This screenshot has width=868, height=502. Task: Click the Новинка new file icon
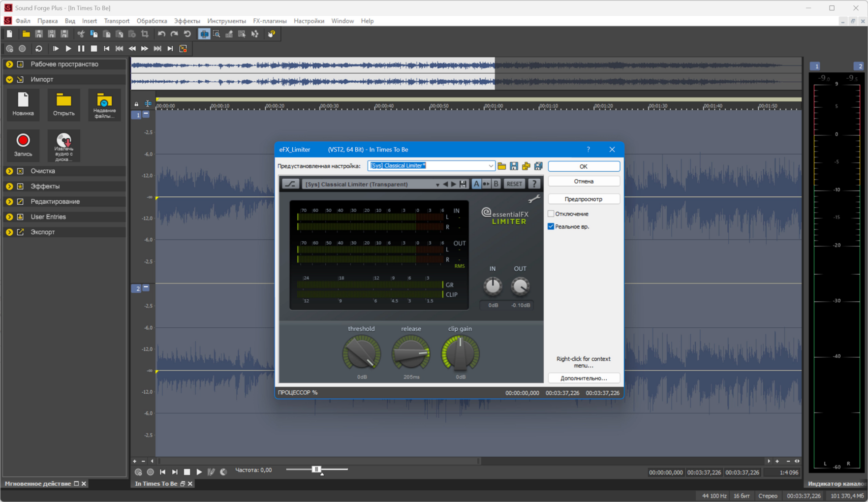(x=23, y=104)
